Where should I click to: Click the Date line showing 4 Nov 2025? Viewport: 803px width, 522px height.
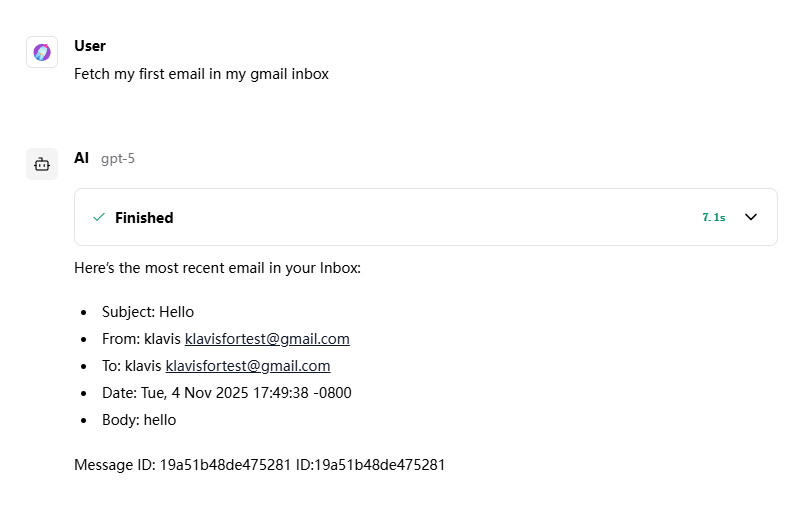pyautogui.click(x=227, y=393)
